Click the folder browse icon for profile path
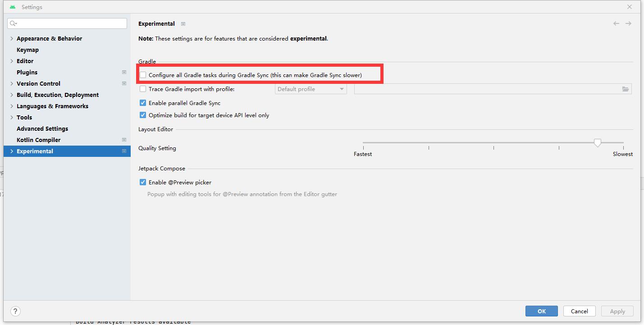This screenshot has width=644, height=325. coord(626,89)
